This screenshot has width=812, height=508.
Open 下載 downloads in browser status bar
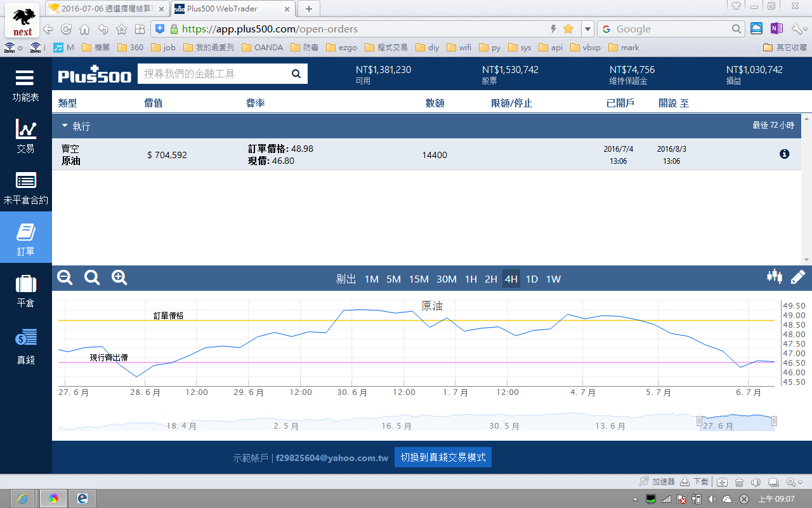coord(695,482)
